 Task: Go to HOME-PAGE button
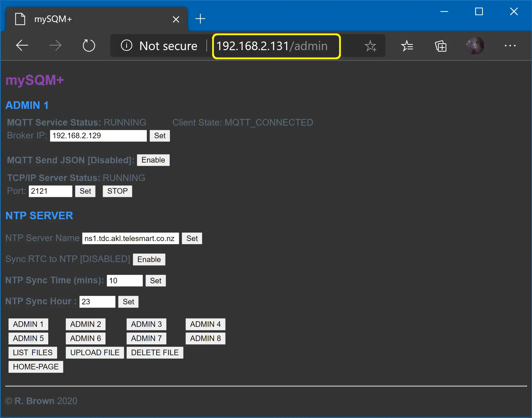pos(36,367)
